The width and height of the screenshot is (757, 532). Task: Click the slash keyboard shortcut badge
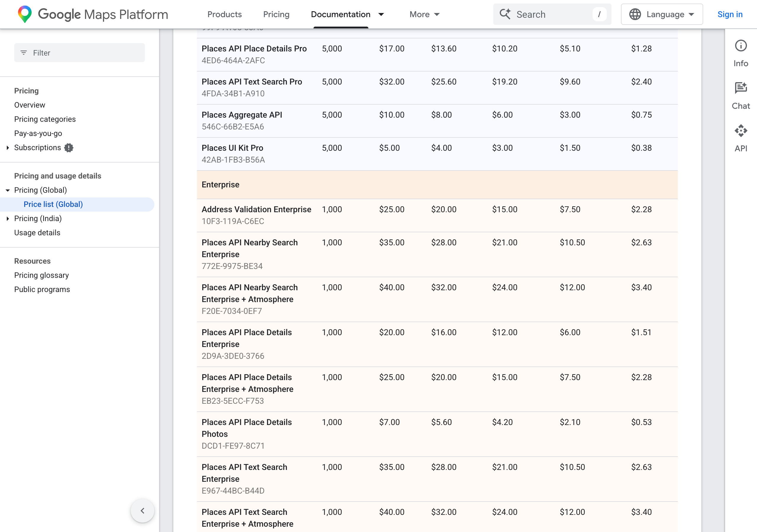[599, 14]
